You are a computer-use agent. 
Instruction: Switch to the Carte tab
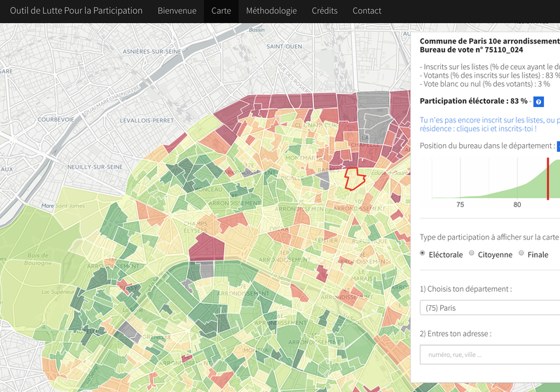point(221,11)
